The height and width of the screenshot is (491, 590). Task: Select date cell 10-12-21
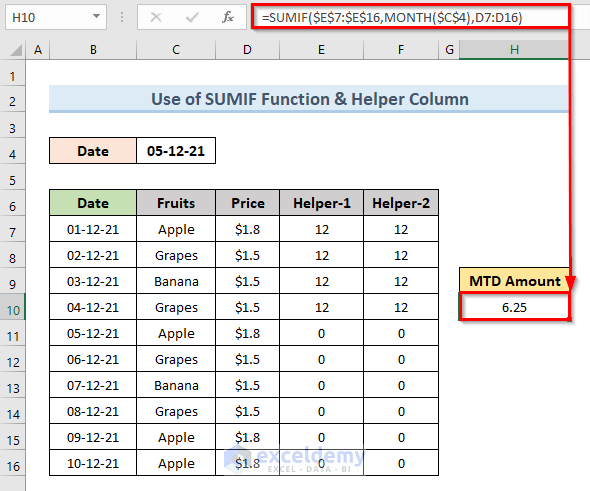[x=93, y=463]
